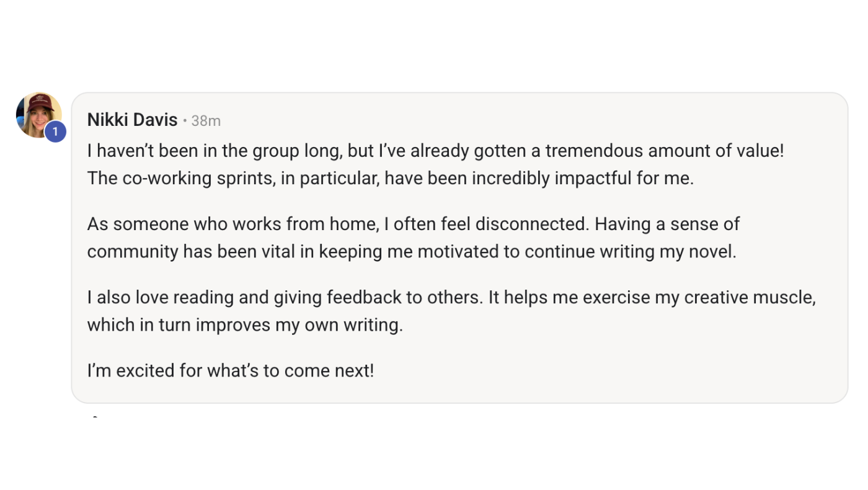
Task: Click the blue level 1 badge
Action: [x=55, y=131]
